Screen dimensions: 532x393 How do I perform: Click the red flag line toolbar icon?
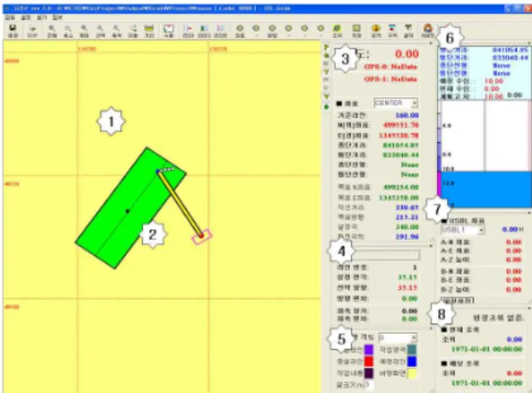point(188,29)
